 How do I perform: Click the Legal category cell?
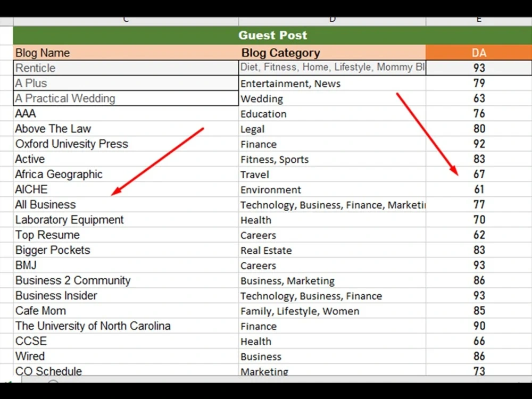point(332,129)
